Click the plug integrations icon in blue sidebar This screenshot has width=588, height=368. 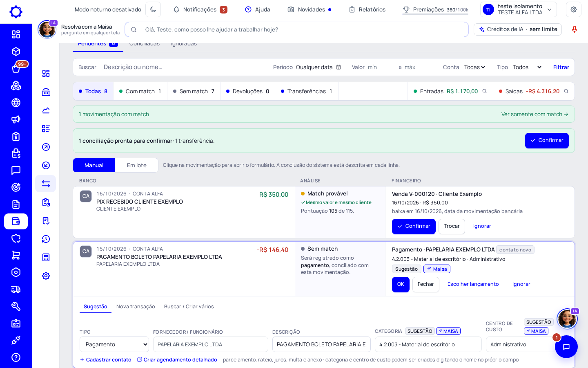[16, 340]
